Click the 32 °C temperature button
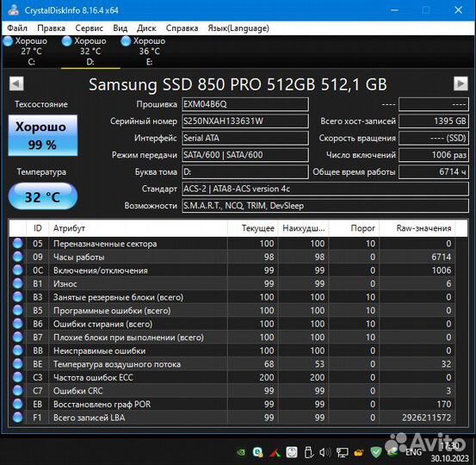Image resolution: width=476 pixels, height=465 pixels. (43, 196)
